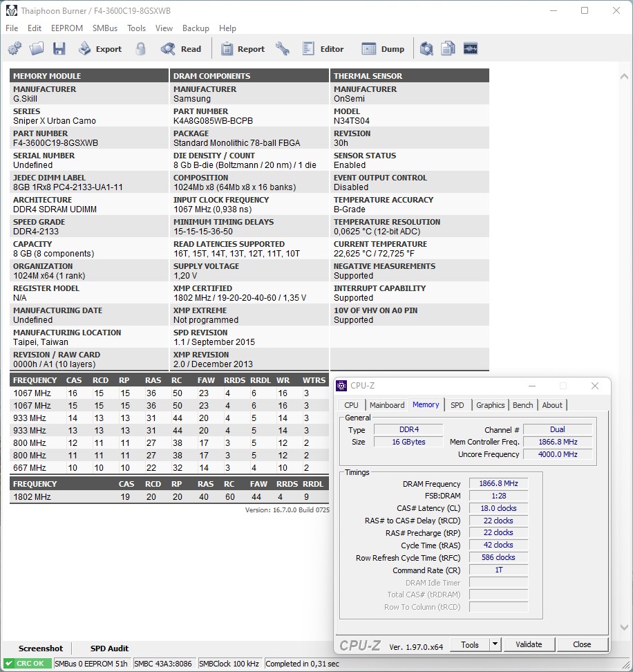Open About tab in CPU-Z
Image resolution: width=633 pixels, height=672 pixels.
(x=552, y=405)
